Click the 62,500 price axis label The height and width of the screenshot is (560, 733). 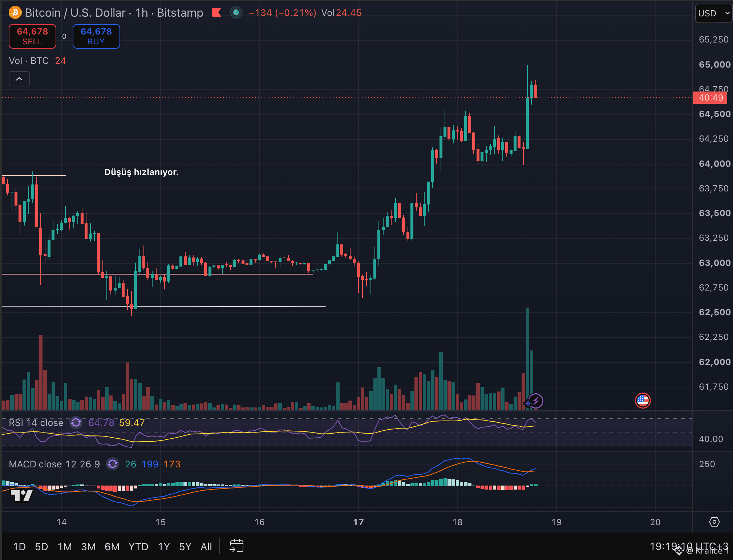[714, 312]
